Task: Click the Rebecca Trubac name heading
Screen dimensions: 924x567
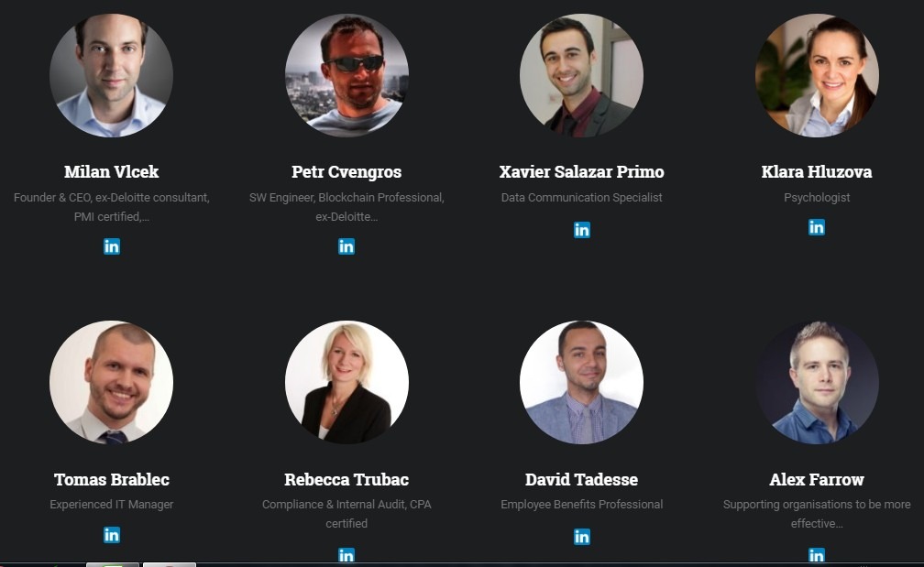Action: 346,479
